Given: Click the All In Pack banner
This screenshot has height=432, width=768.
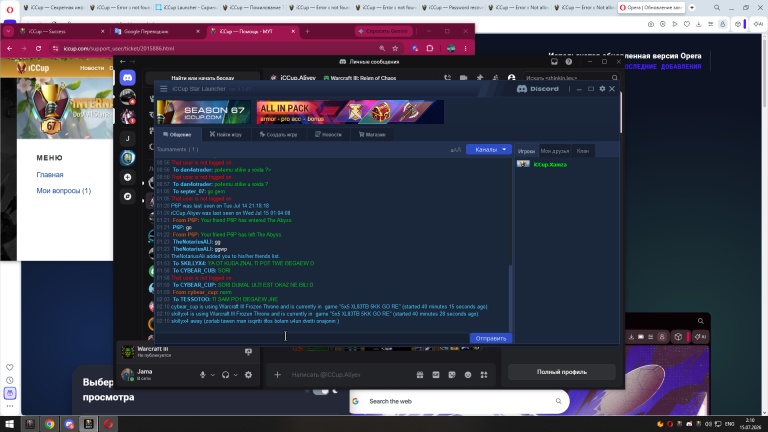Looking at the screenshot, I should [350, 112].
